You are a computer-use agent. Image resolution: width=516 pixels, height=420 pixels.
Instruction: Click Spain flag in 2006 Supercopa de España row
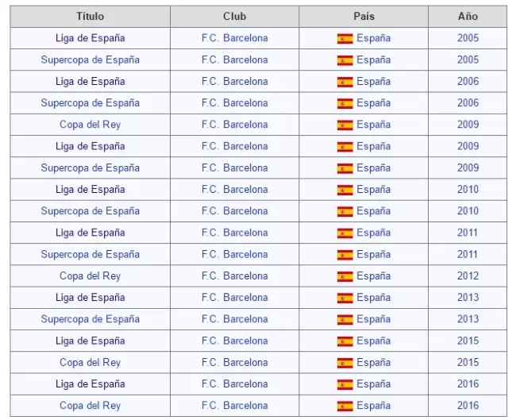(345, 103)
